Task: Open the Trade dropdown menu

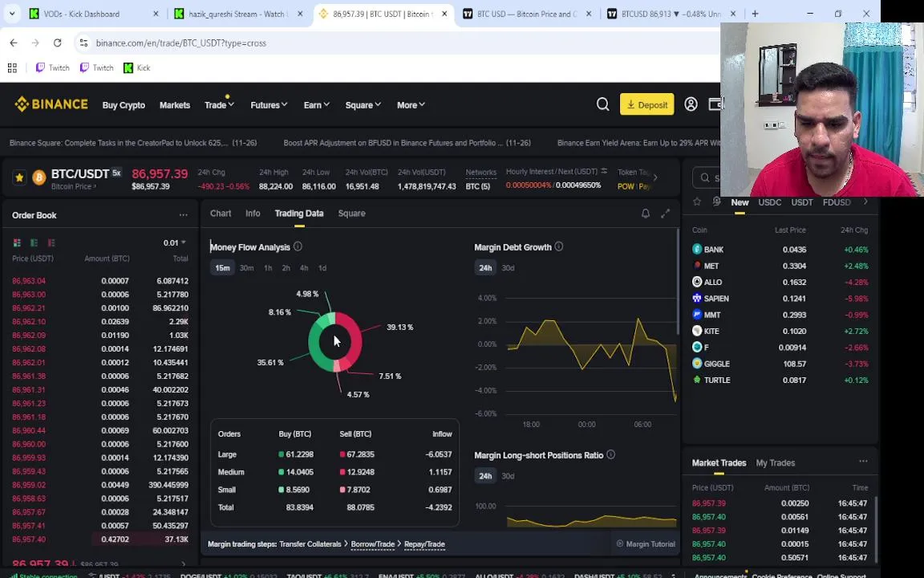Action: click(219, 105)
